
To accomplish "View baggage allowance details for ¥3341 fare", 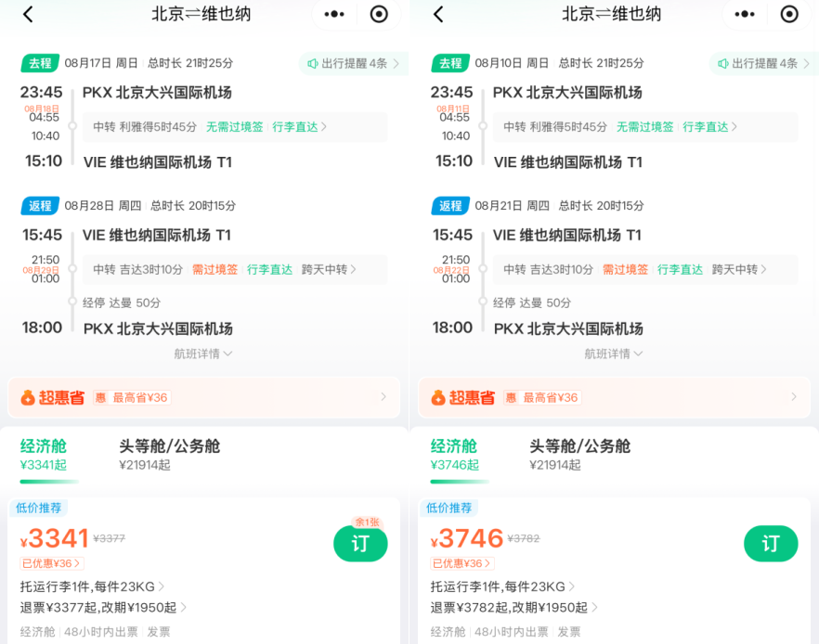I will pos(93,586).
